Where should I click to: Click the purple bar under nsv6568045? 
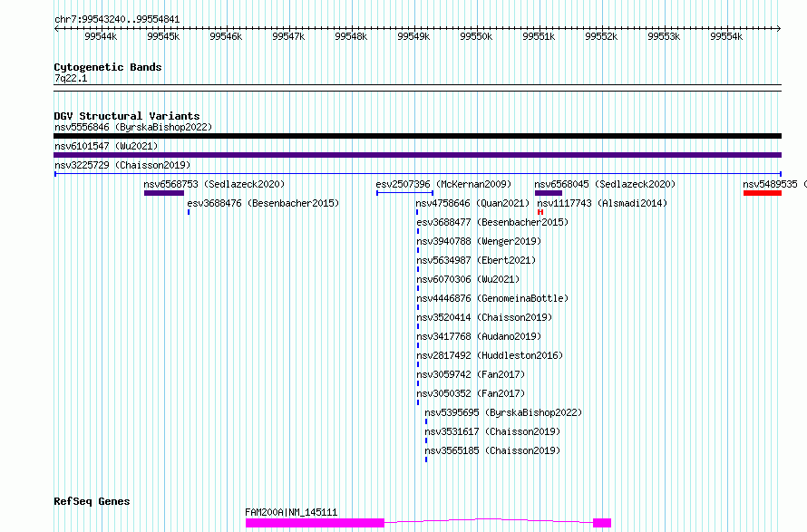[549, 193]
